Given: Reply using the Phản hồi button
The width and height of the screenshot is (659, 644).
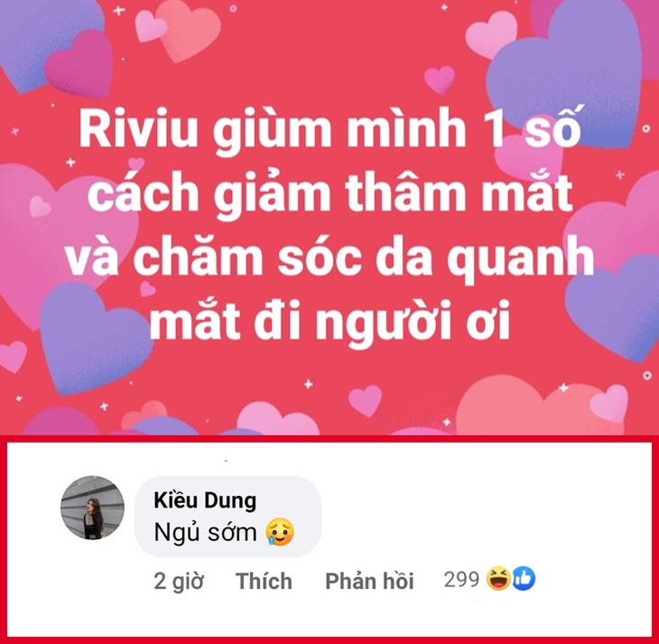Looking at the screenshot, I should click(369, 581).
